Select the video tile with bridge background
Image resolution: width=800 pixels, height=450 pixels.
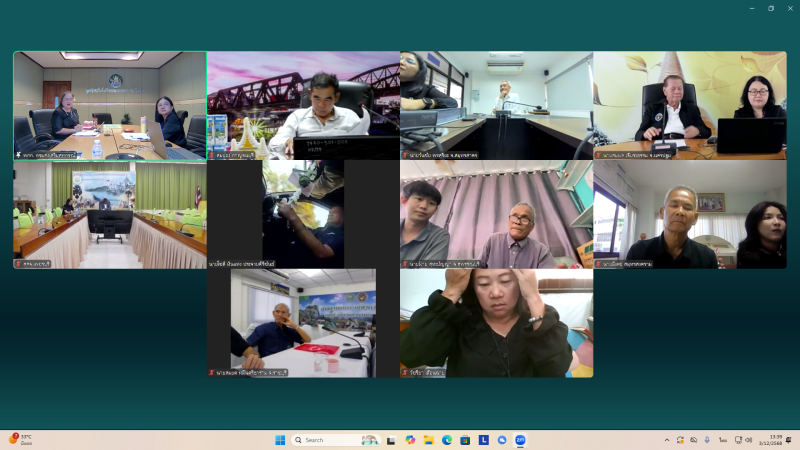303,105
